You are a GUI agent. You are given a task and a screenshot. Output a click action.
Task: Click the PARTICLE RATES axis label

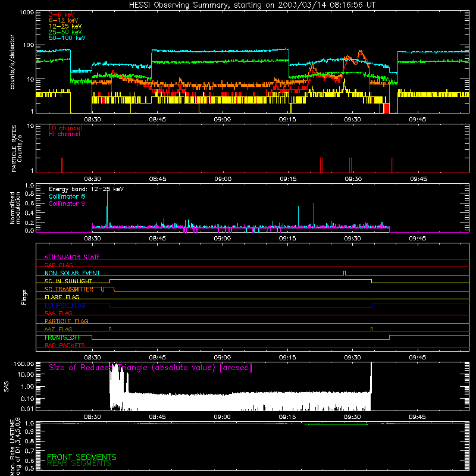17,149
